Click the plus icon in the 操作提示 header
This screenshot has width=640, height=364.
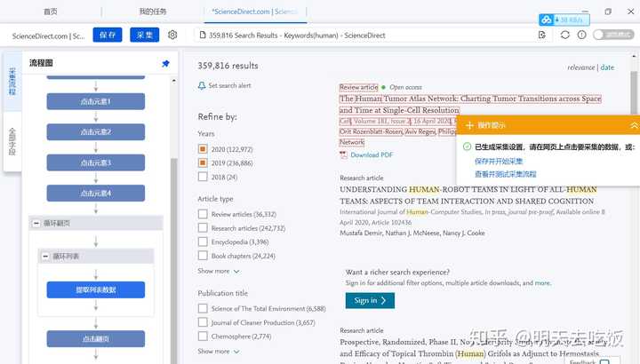[x=469, y=125]
